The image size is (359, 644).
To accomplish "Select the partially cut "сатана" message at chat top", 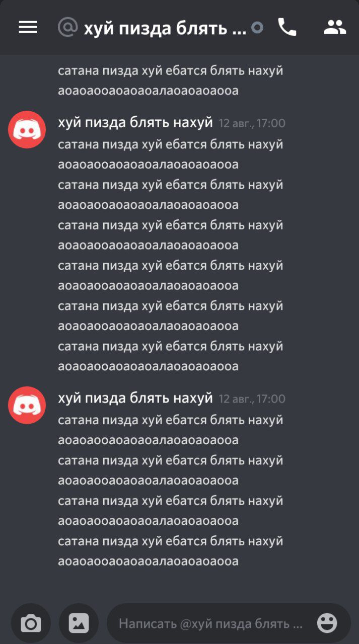I will click(171, 71).
